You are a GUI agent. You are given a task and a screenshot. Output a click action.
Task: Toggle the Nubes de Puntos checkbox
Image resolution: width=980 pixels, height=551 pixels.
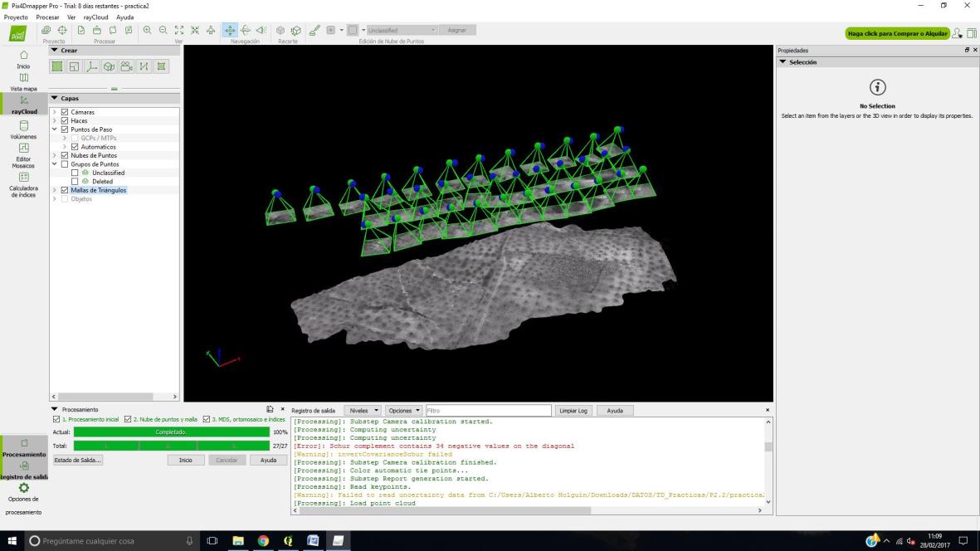pos(65,155)
